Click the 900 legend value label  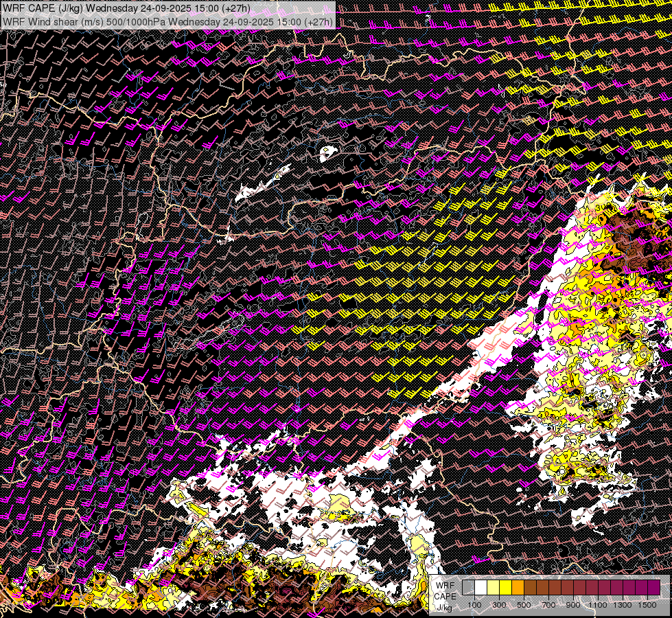tap(573, 605)
